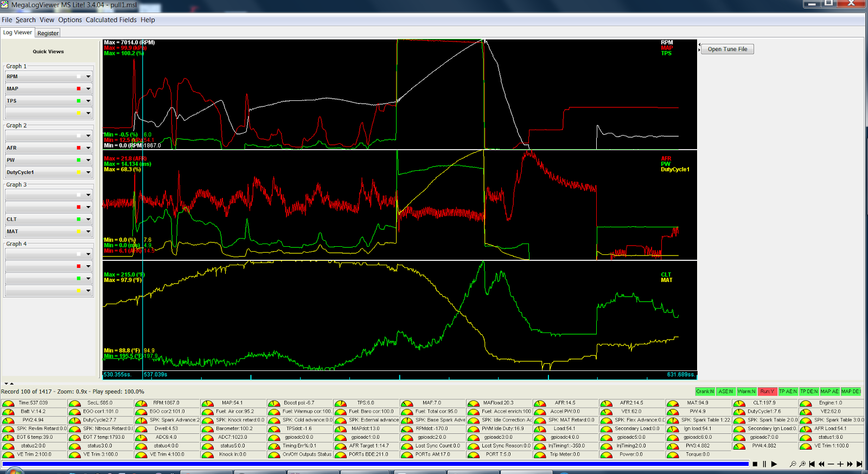Open the File menu
This screenshot has height=474, width=868.
pyautogui.click(x=7, y=20)
